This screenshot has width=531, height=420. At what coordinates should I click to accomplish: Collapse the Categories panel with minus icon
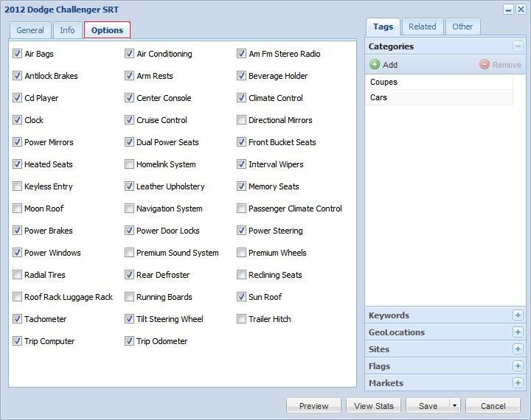tap(518, 46)
